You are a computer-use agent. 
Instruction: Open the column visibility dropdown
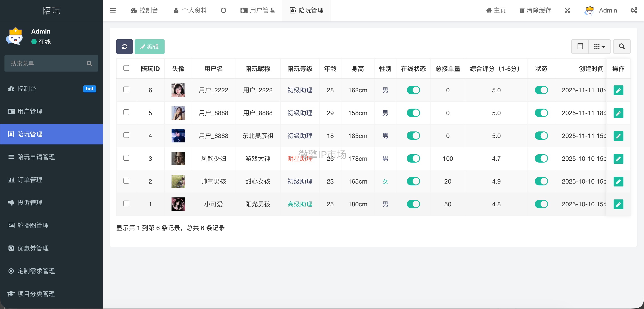pyautogui.click(x=600, y=47)
